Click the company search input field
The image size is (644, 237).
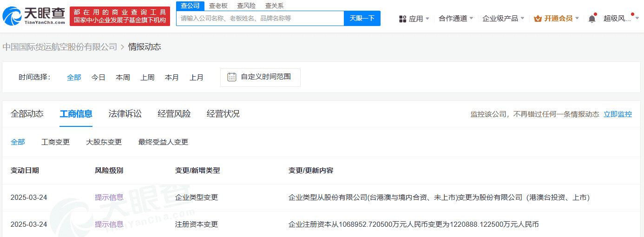click(x=260, y=19)
